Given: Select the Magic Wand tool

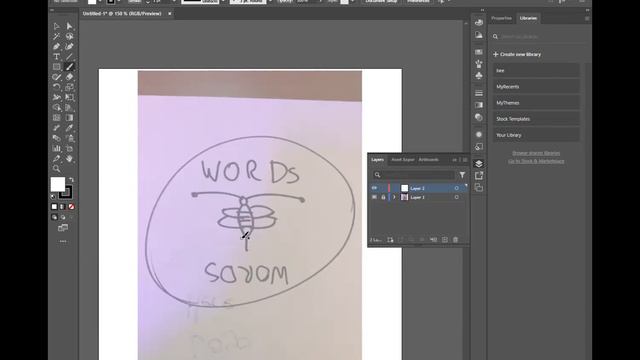Looking at the screenshot, I should click(57, 36).
